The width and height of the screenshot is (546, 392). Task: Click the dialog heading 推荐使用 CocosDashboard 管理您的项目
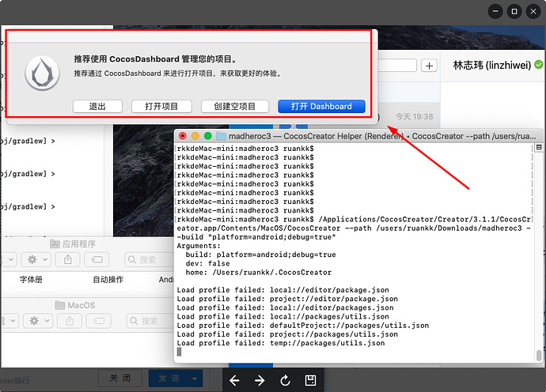(x=156, y=59)
